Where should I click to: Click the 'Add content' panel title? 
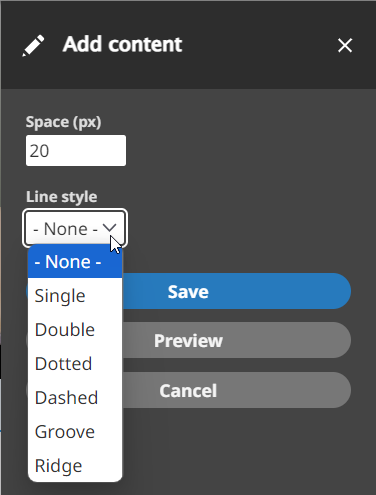point(123,44)
